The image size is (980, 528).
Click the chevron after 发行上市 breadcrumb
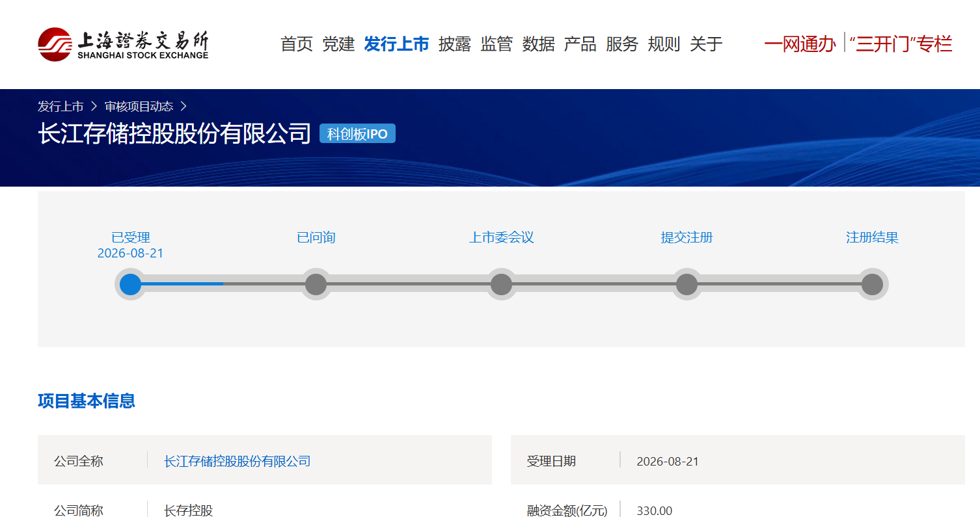click(94, 107)
